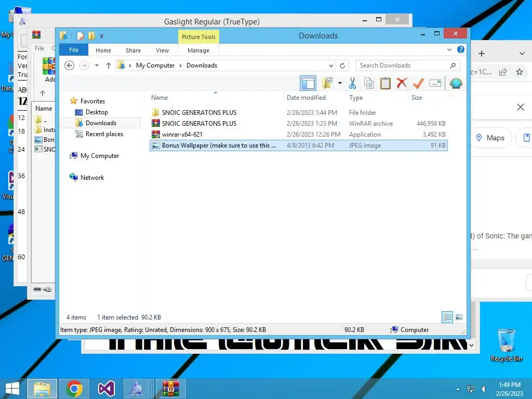Click the magnifier icon in the search box
Screen dimensions: 532x399
(453, 65)
